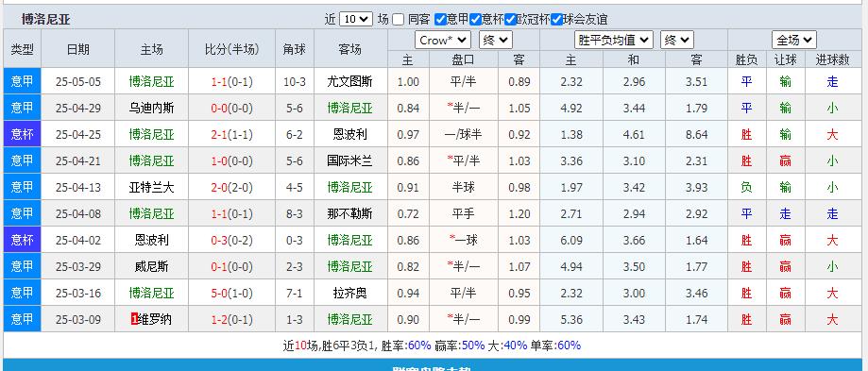This screenshot has width=868, height=371.
Task: Click 走 goals result in 尤文图斯 row
Action: pos(832,82)
